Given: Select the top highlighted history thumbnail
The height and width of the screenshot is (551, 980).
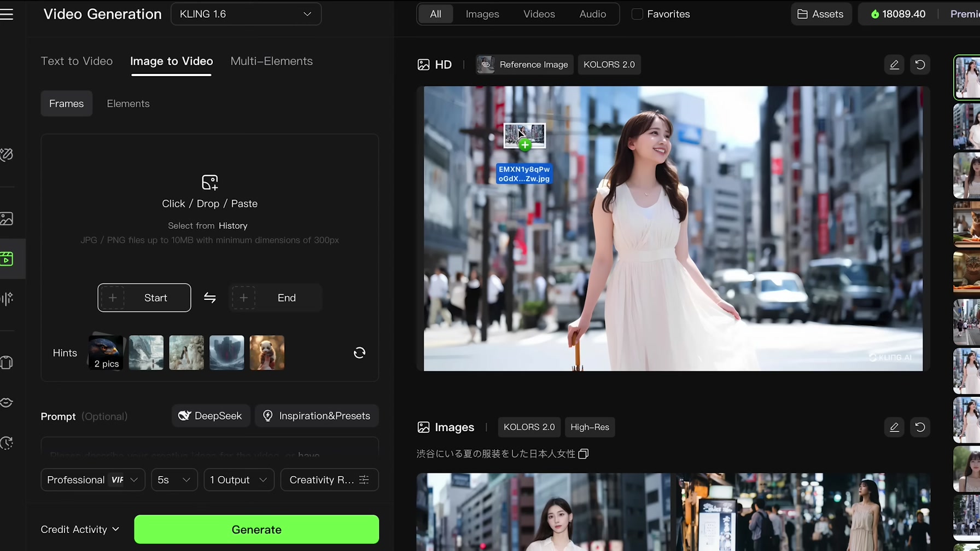Looking at the screenshot, I should tap(967, 77).
